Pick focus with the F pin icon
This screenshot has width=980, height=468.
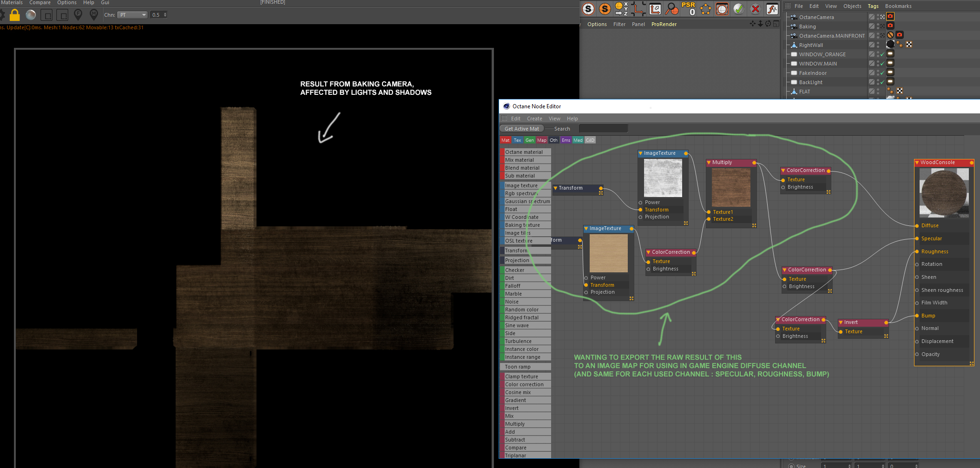(78, 15)
